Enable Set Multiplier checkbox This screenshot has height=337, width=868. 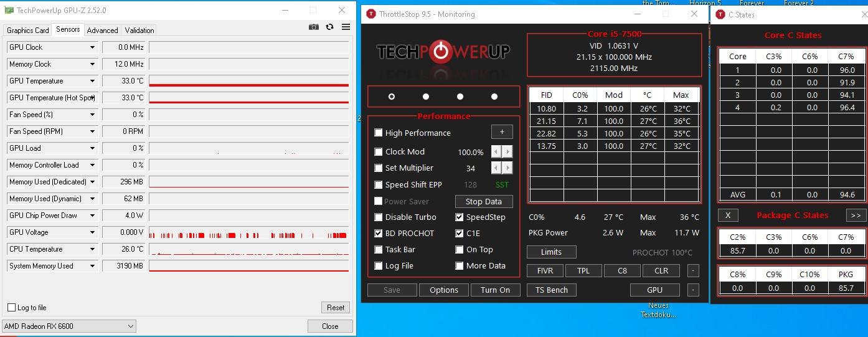[x=379, y=168]
